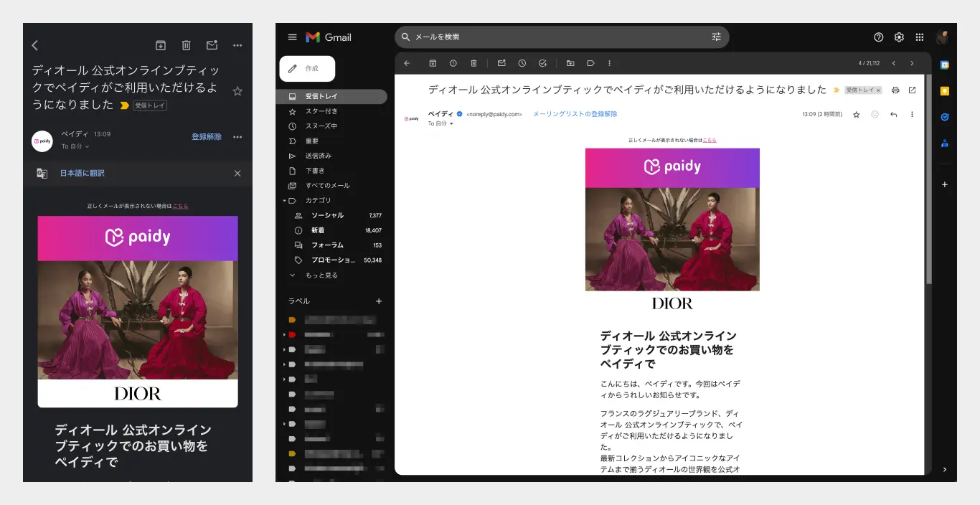Report the email as spam

(453, 63)
